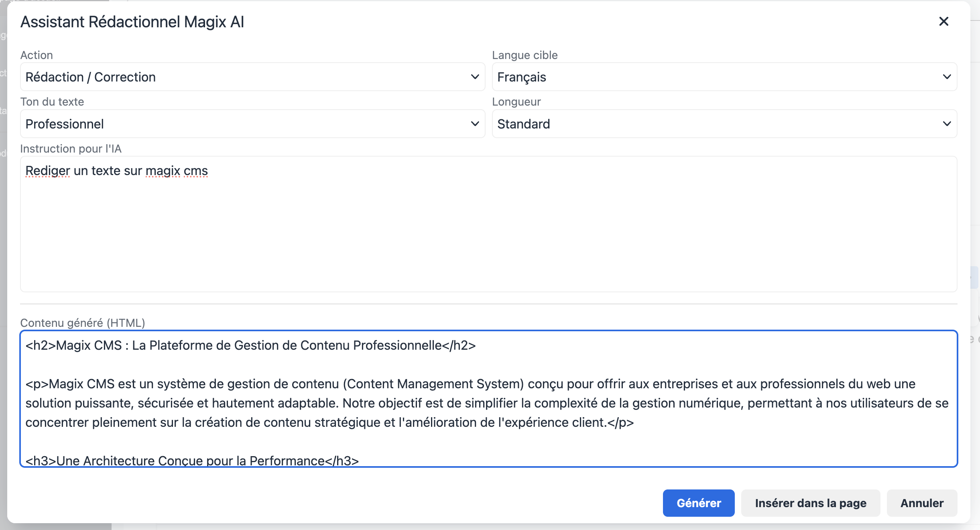Image resolution: width=980 pixels, height=530 pixels.
Task: Click the Ton du texte field label
Action: pos(52,102)
